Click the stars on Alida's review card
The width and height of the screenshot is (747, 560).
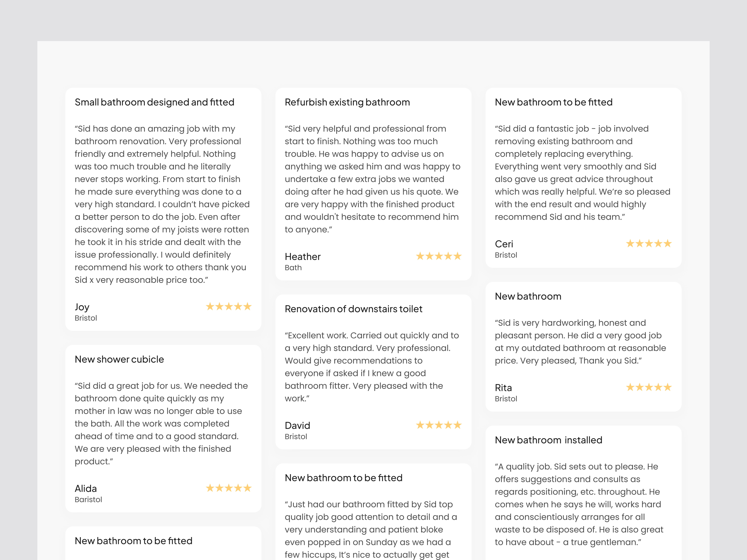pos(229,488)
